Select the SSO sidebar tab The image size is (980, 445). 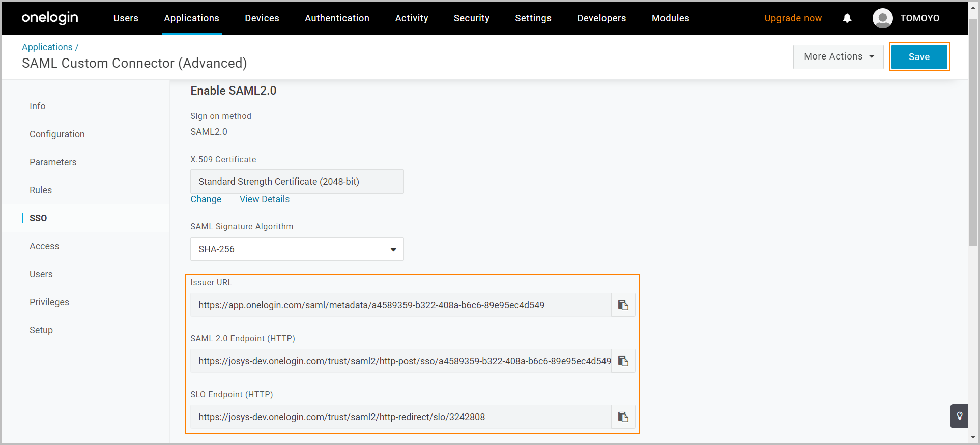click(38, 218)
